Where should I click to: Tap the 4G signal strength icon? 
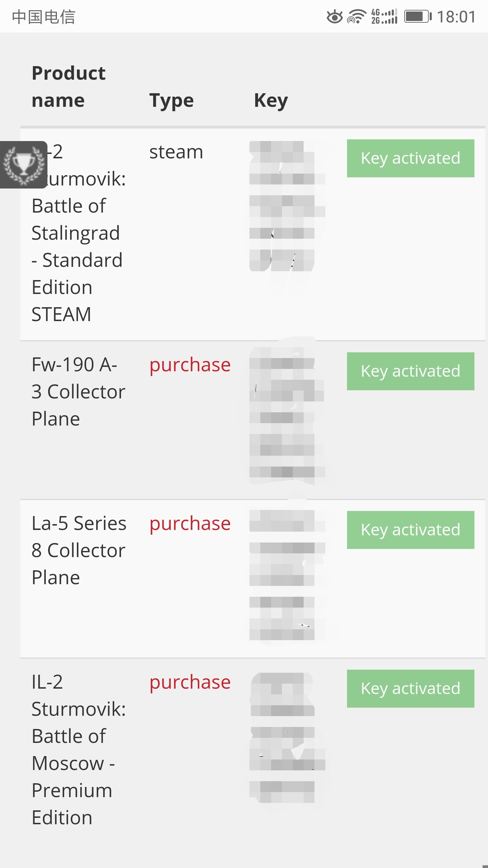(384, 17)
